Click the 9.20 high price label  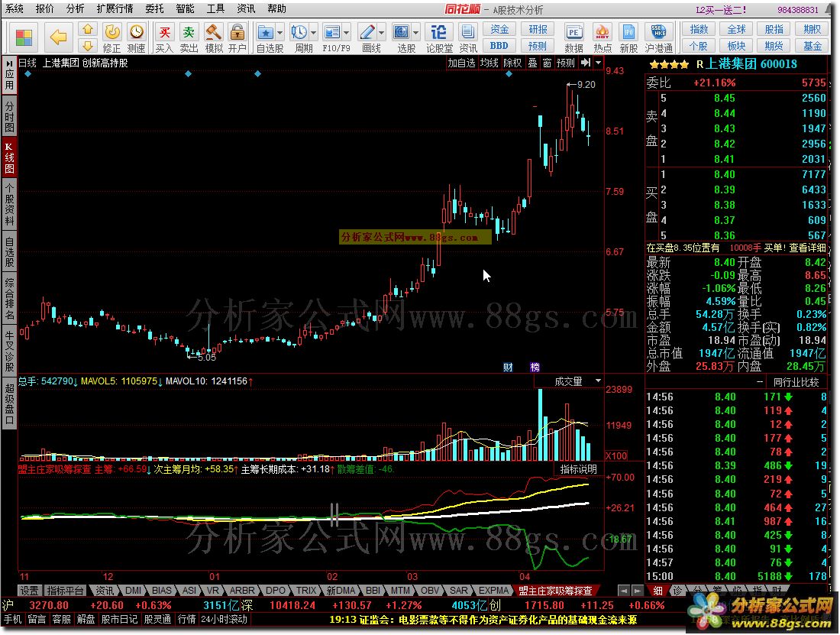586,85
